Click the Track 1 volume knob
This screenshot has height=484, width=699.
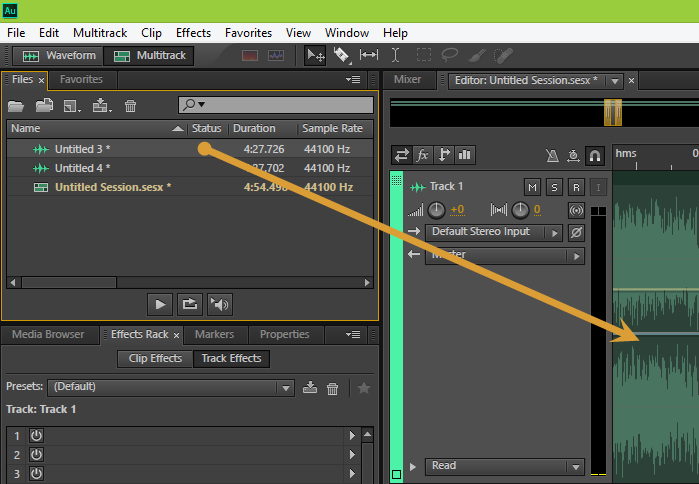click(436, 210)
